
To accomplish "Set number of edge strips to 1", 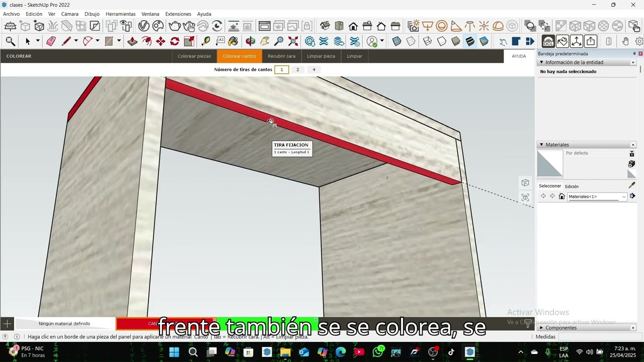I will [x=282, y=69].
